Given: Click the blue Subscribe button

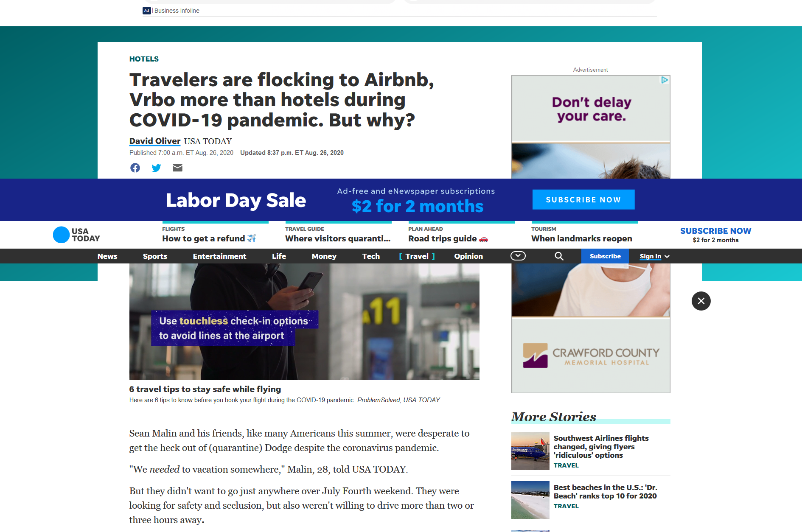Looking at the screenshot, I should 605,256.
